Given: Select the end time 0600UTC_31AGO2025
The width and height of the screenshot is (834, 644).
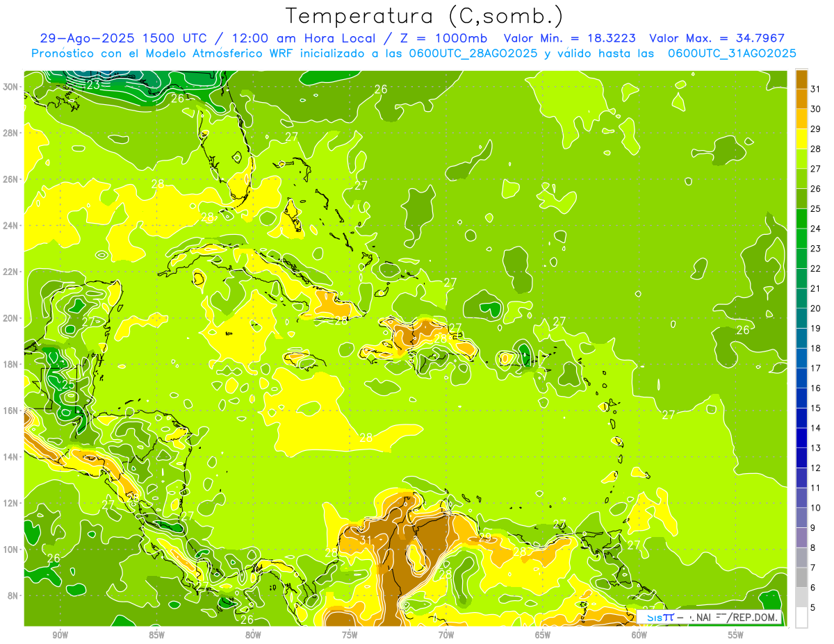Looking at the screenshot, I should pos(732,53).
